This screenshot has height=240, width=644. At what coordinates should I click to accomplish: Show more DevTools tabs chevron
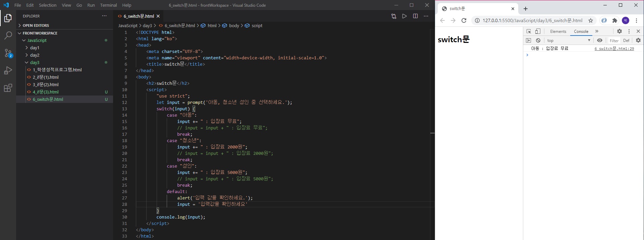[x=597, y=31]
